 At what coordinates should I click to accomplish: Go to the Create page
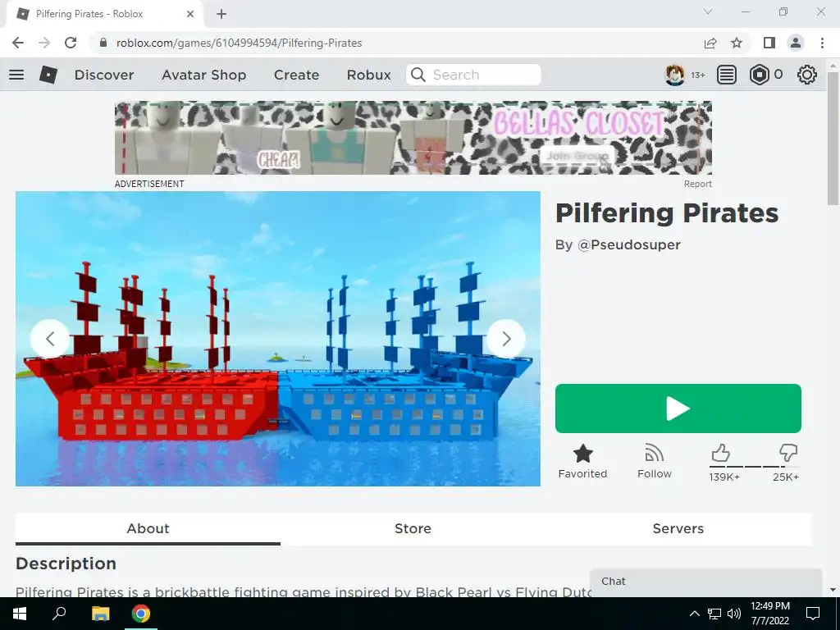tap(296, 75)
